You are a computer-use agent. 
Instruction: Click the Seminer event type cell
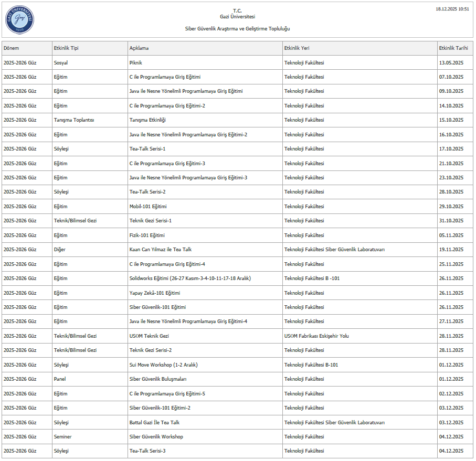[x=63, y=437]
